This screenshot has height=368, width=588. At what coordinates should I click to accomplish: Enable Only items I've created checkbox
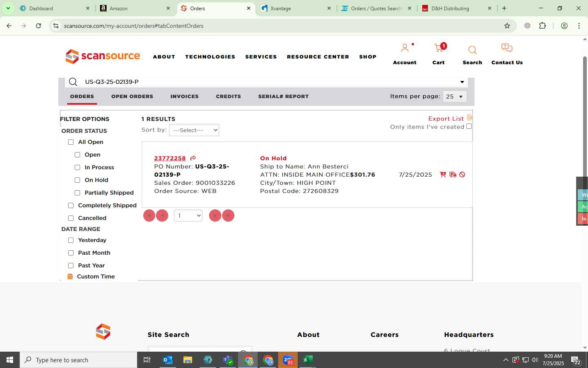(469, 126)
